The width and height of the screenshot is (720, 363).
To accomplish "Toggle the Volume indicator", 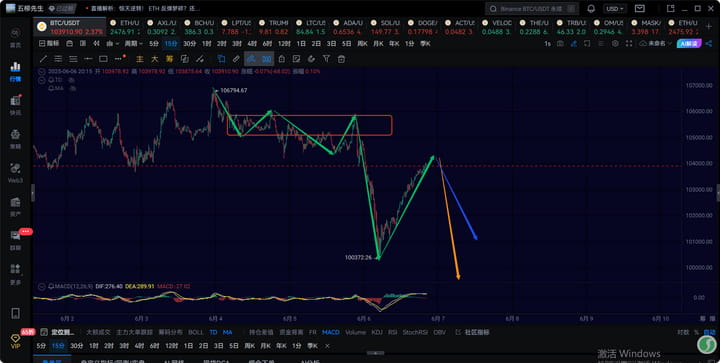I will (x=355, y=332).
